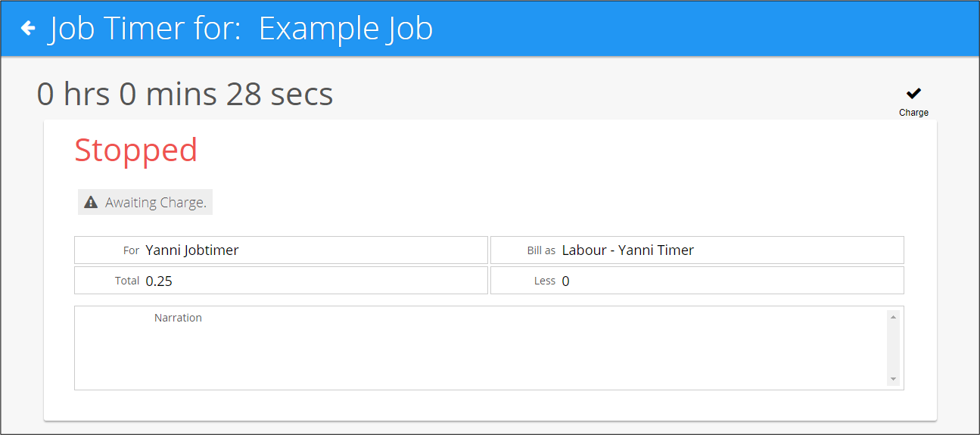Click the Awaiting Charge status badge

click(145, 202)
